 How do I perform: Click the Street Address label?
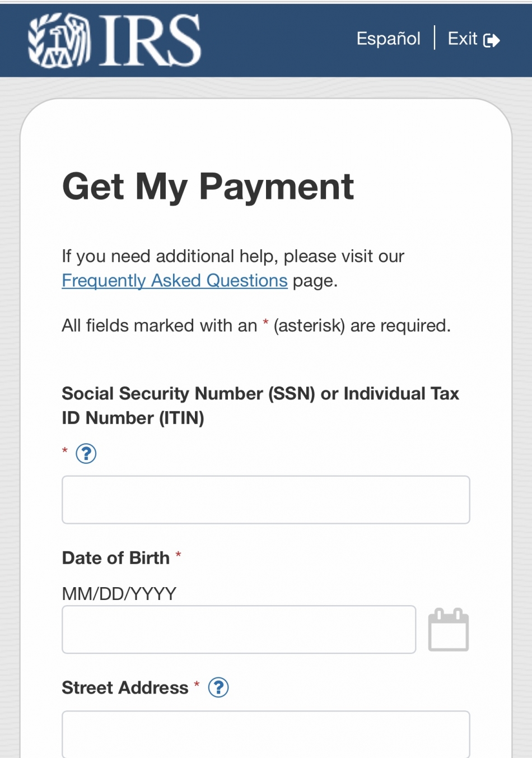tap(125, 687)
